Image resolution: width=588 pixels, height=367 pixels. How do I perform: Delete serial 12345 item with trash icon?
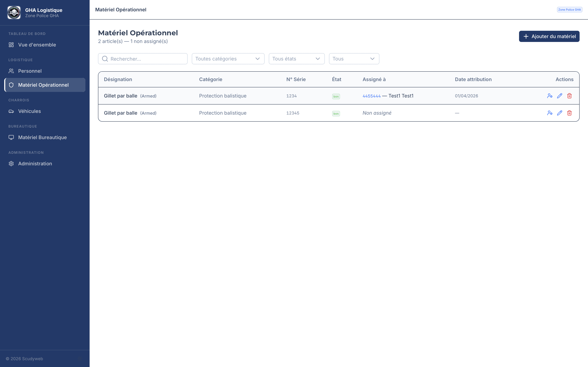(x=569, y=113)
